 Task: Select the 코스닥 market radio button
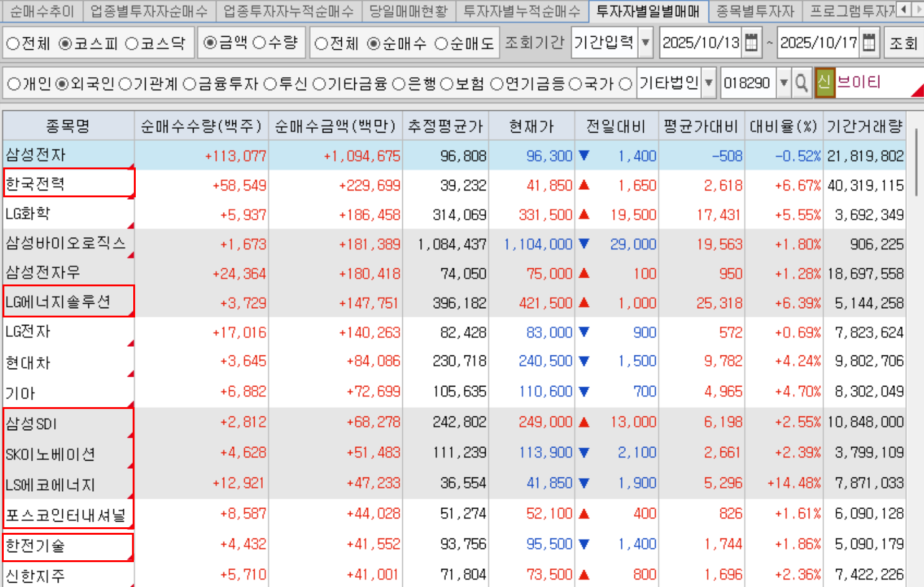132,44
